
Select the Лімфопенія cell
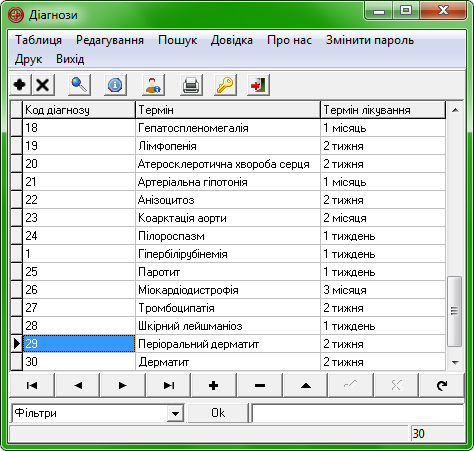pyautogui.click(x=228, y=146)
